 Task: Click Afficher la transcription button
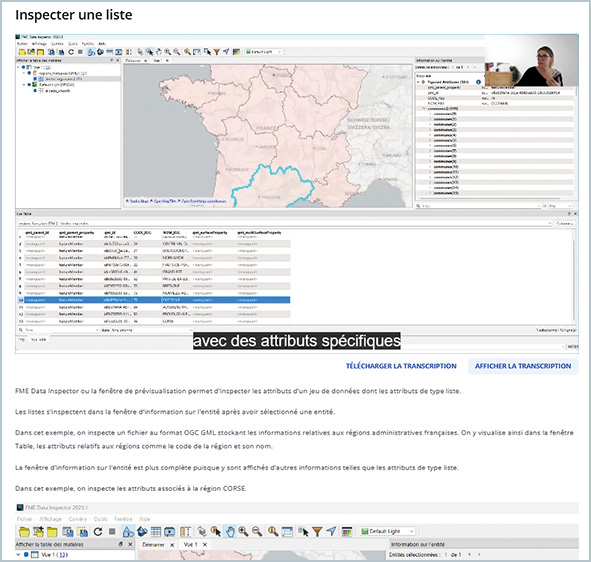click(x=523, y=366)
